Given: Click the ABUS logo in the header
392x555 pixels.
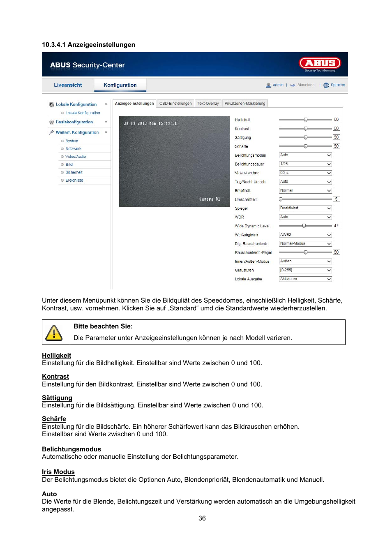Looking at the screenshot, I should pyautogui.click(x=320, y=63).
